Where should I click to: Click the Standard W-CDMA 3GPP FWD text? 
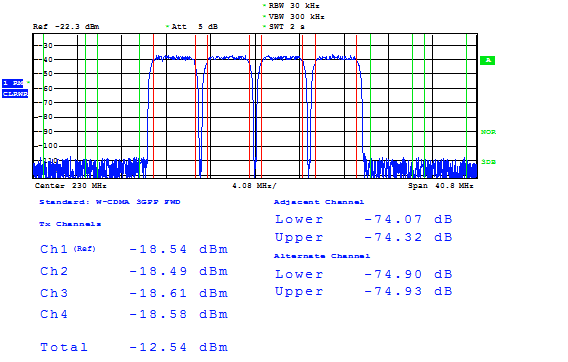(110, 202)
